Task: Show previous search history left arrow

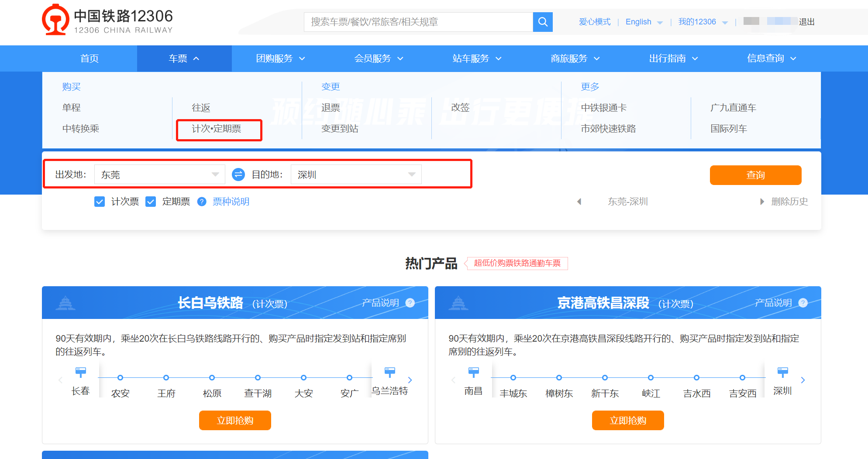Action: tap(579, 202)
